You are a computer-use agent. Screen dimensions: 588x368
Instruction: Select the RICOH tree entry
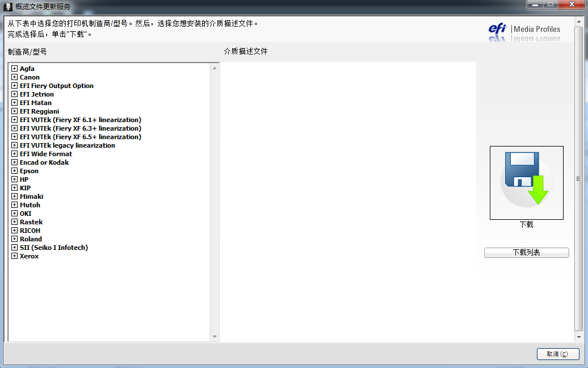[30, 231]
